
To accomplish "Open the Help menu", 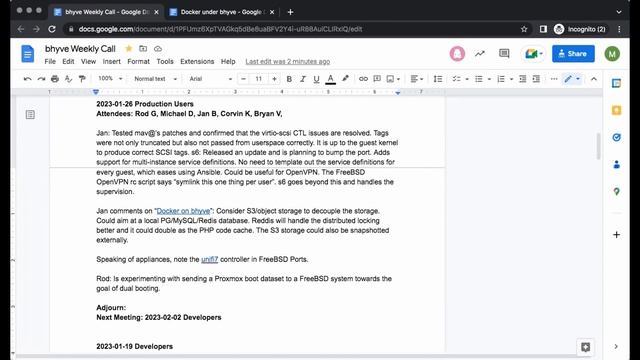I will click(228, 62).
